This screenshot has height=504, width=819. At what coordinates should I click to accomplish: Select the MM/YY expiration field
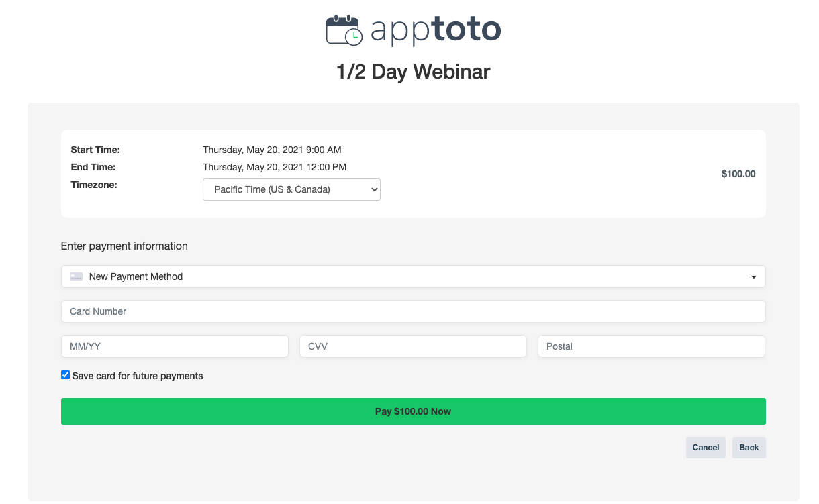tap(175, 346)
